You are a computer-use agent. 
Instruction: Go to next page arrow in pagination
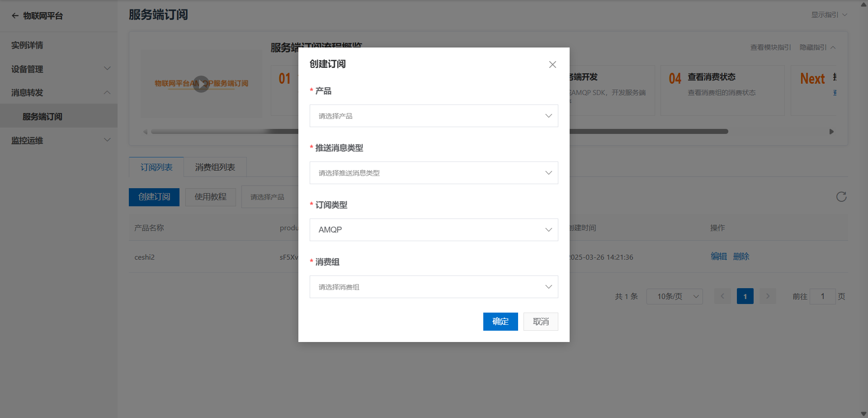[768, 296]
